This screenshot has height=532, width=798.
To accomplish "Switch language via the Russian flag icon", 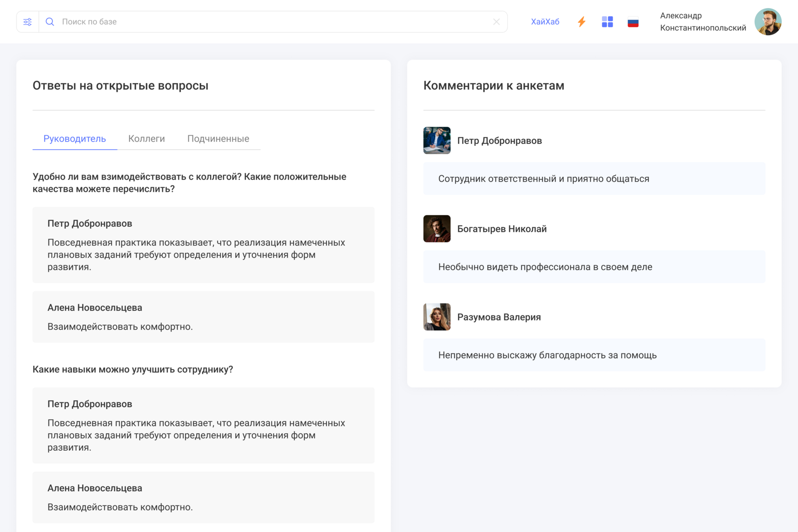I will (633, 22).
